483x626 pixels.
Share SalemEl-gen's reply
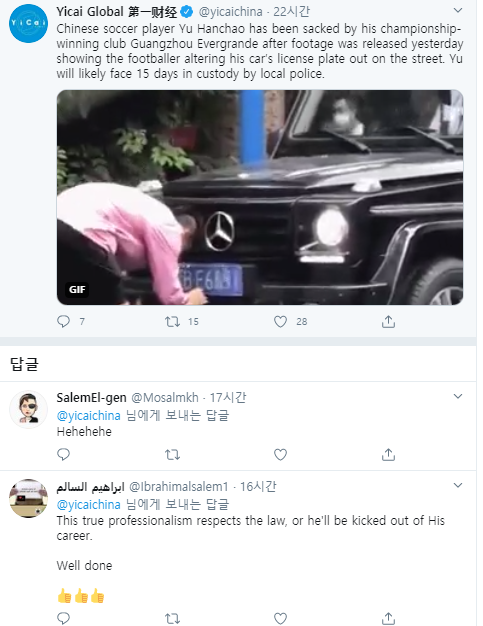tap(388, 454)
